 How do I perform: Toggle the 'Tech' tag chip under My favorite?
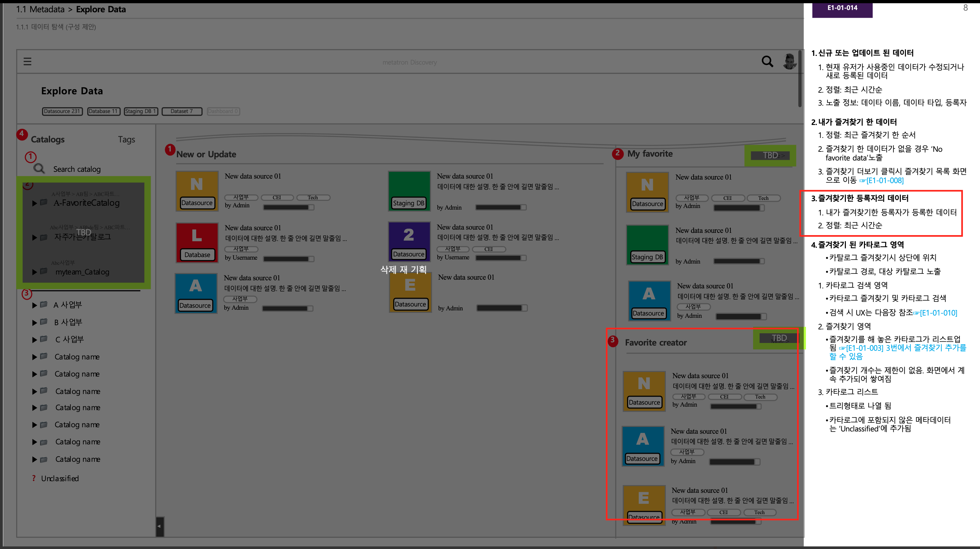click(x=763, y=198)
